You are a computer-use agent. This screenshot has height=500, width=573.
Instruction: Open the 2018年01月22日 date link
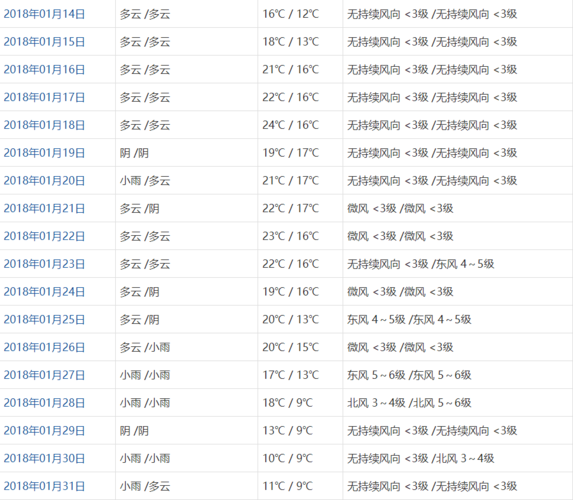click(44, 236)
